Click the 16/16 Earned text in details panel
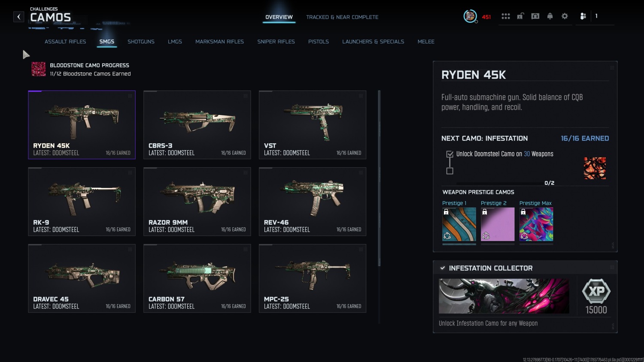 click(585, 138)
